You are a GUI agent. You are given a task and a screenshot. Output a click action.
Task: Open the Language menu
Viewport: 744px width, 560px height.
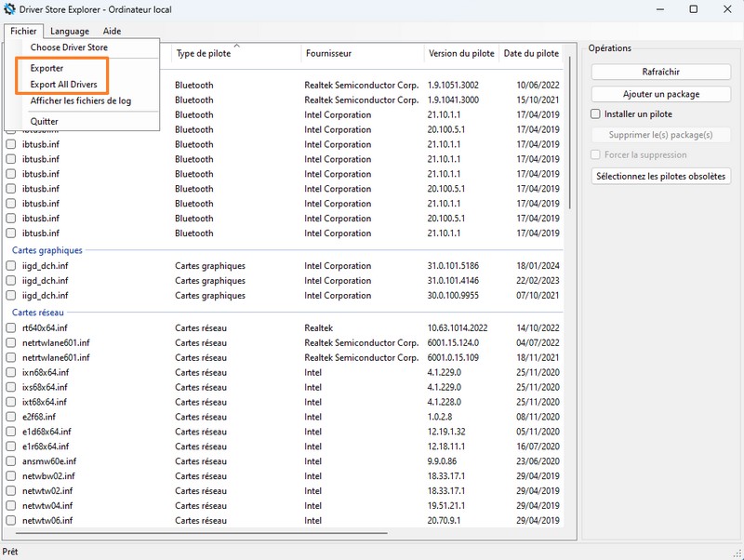(70, 31)
